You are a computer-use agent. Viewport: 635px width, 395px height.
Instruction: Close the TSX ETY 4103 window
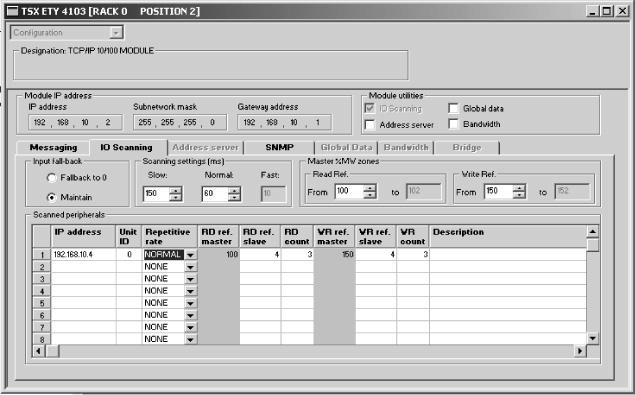622,11
